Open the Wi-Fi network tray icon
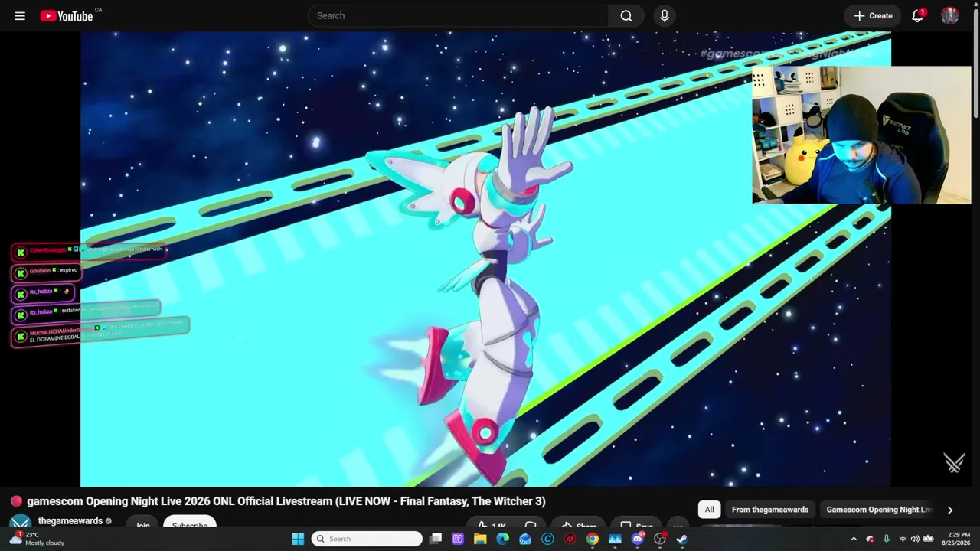This screenshot has width=980, height=551. tap(903, 539)
